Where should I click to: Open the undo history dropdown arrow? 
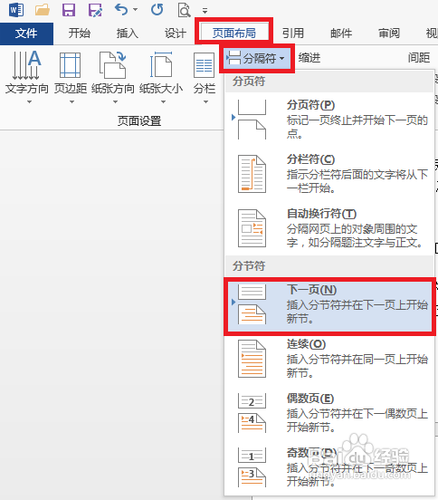pos(135,10)
